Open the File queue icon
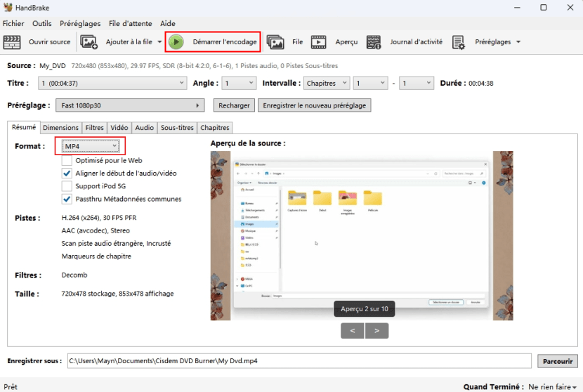583x392 pixels. click(x=275, y=42)
